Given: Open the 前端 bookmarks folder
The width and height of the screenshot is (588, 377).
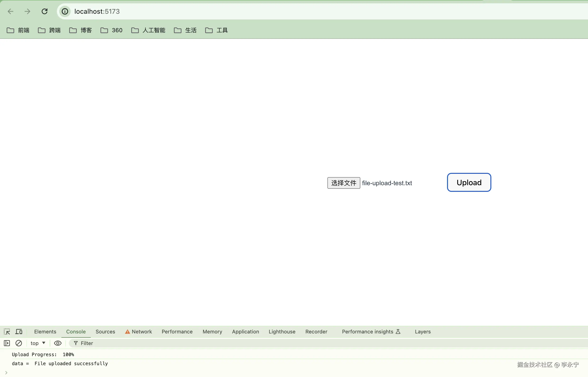Looking at the screenshot, I should 18,30.
